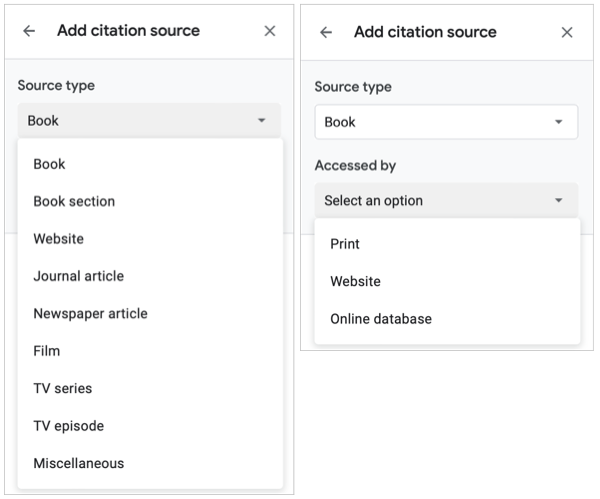Close the left Add citation source panel
The height and width of the screenshot is (499, 600).
269,31
